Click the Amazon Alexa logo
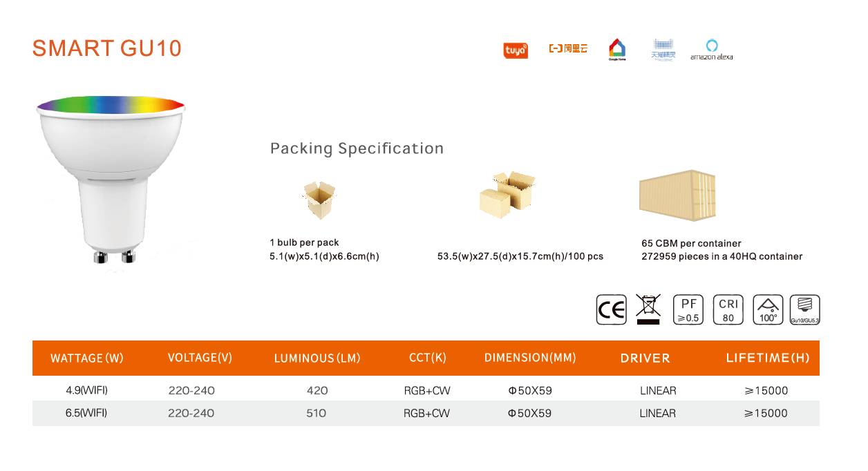The width and height of the screenshot is (868, 471). coord(712,49)
